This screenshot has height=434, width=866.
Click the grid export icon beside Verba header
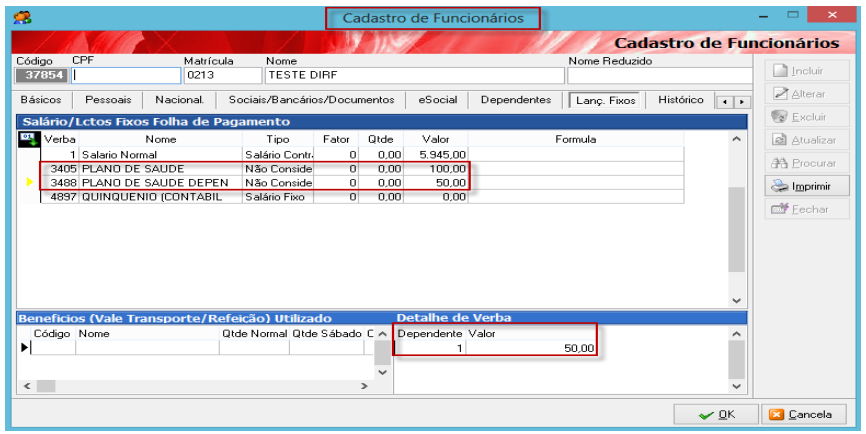(x=29, y=139)
